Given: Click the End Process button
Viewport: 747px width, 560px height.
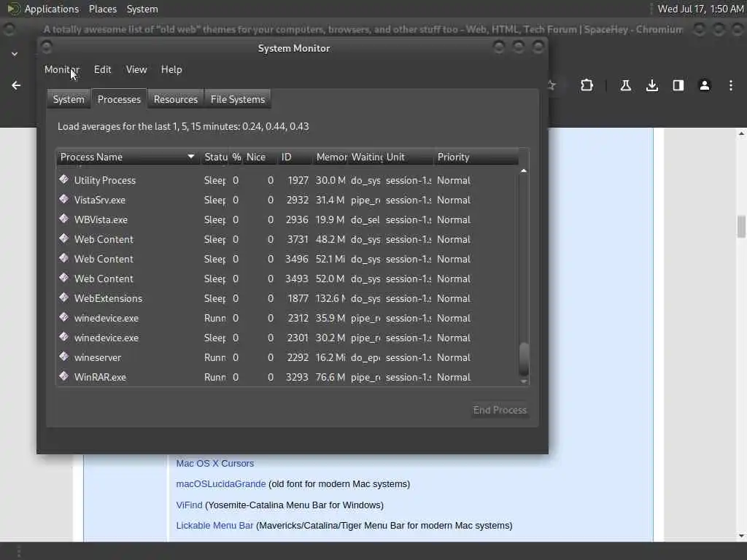Looking at the screenshot, I should (500, 410).
